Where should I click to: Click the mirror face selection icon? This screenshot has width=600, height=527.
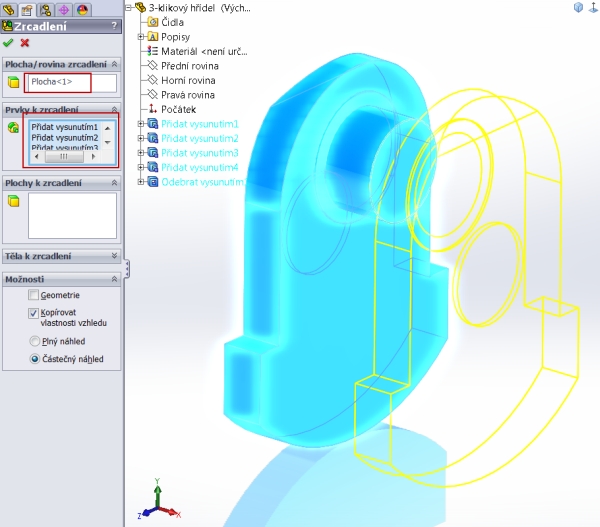point(13,82)
